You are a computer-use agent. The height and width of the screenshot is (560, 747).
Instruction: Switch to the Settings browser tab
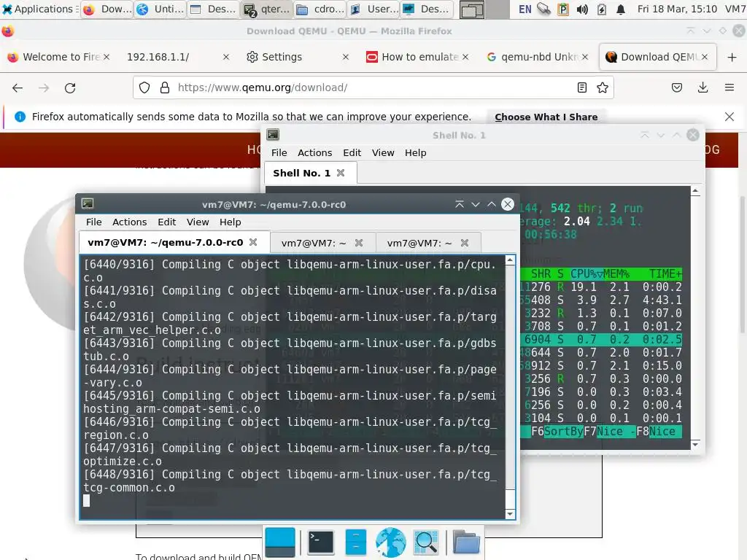298,57
